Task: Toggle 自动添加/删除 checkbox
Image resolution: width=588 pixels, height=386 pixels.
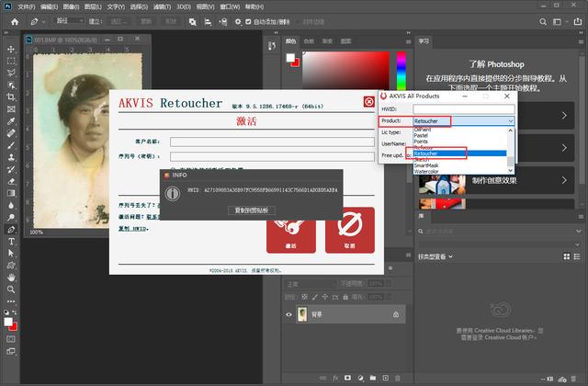Action: point(248,22)
